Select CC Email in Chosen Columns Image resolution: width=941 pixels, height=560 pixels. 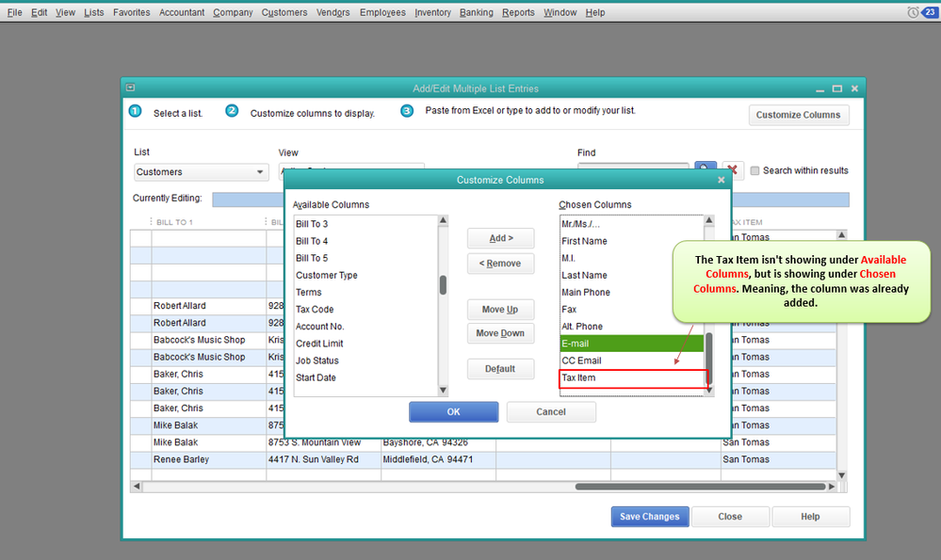pyautogui.click(x=631, y=360)
